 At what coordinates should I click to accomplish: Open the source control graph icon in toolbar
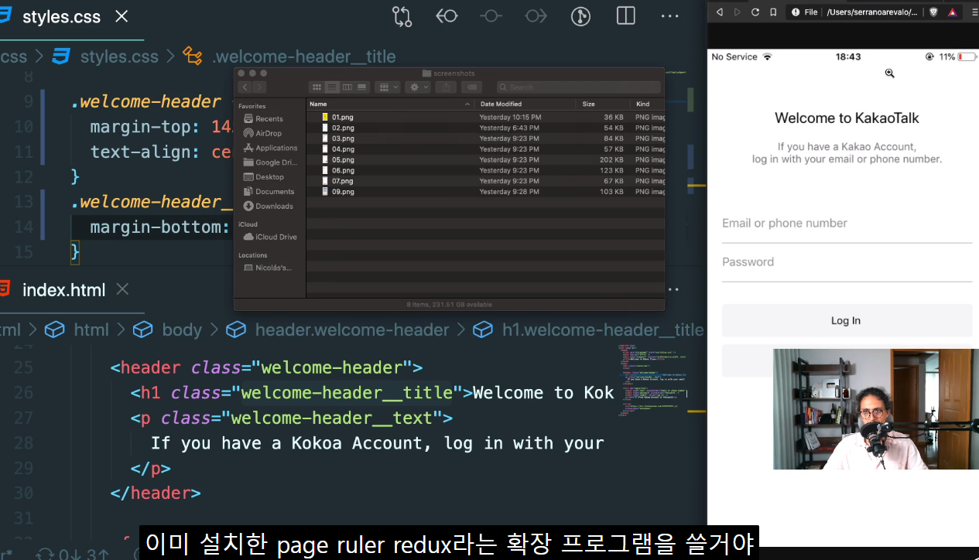(580, 16)
